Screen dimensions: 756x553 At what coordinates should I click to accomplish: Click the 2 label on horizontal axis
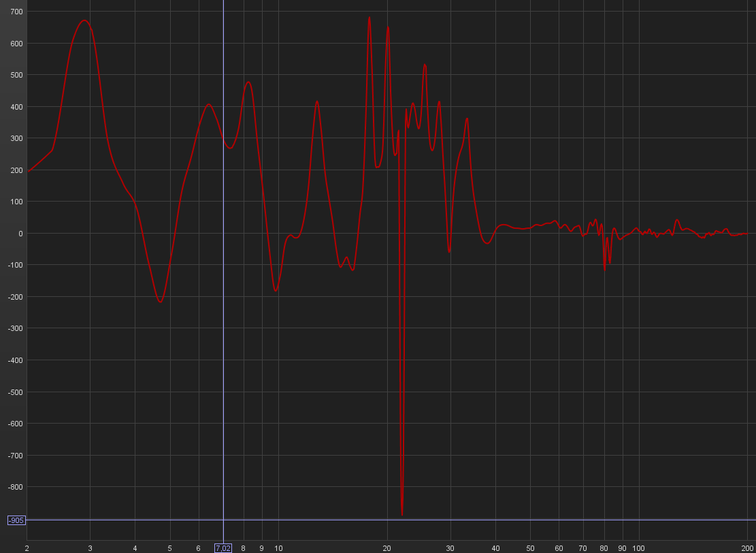(27, 548)
